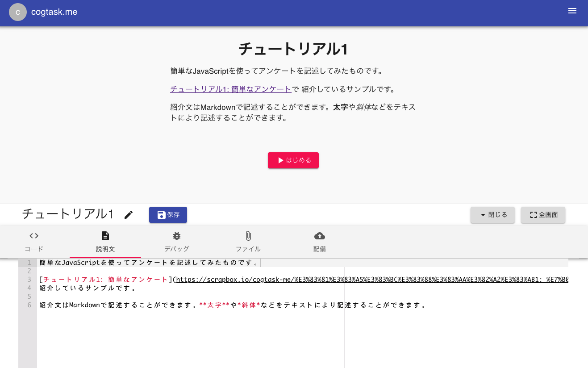The image size is (588, 368).
Task: Open the hamburger menu in header
Action: tap(572, 11)
